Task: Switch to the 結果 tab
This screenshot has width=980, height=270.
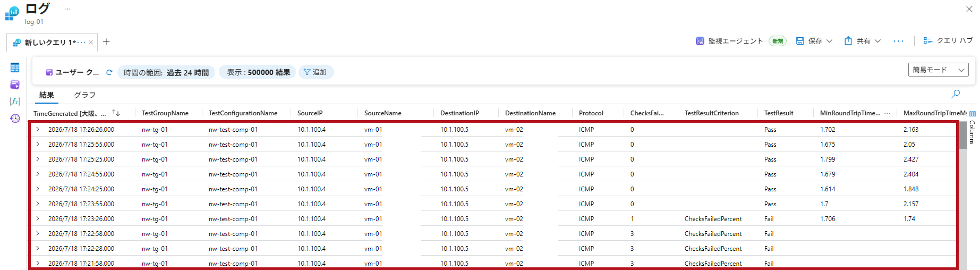Action: (47, 95)
